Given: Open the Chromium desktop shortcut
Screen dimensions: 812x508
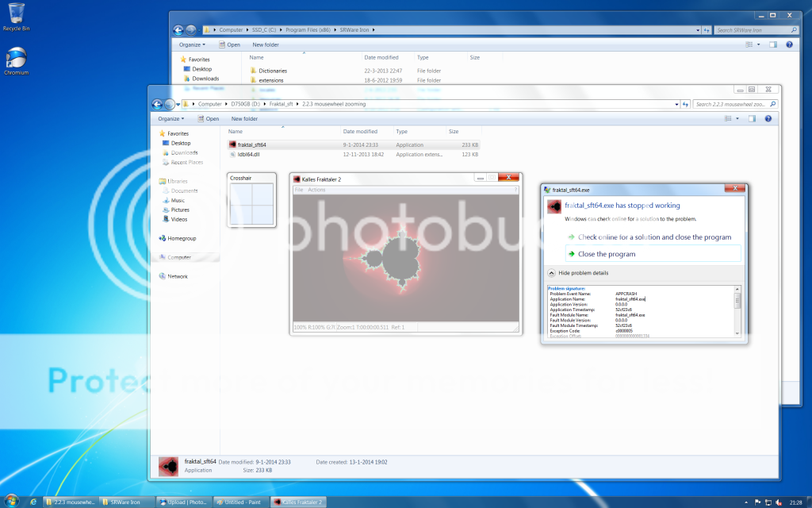Looking at the screenshot, I should click(x=16, y=60).
